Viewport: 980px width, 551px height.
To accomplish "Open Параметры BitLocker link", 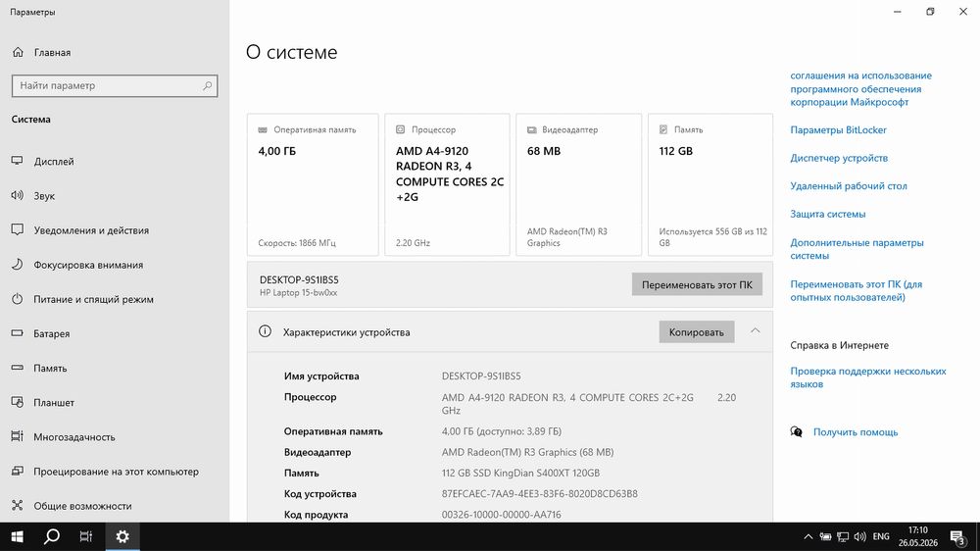I will click(838, 130).
